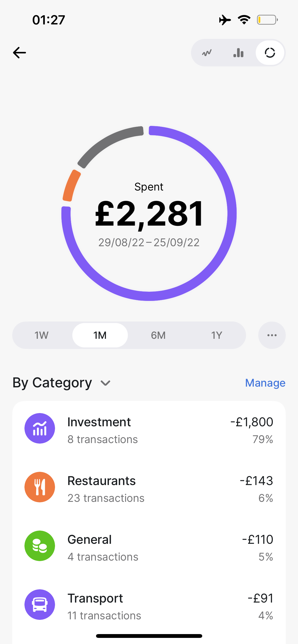Image resolution: width=298 pixels, height=644 pixels.
Task: Tap the back arrow
Action: [x=20, y=53]
